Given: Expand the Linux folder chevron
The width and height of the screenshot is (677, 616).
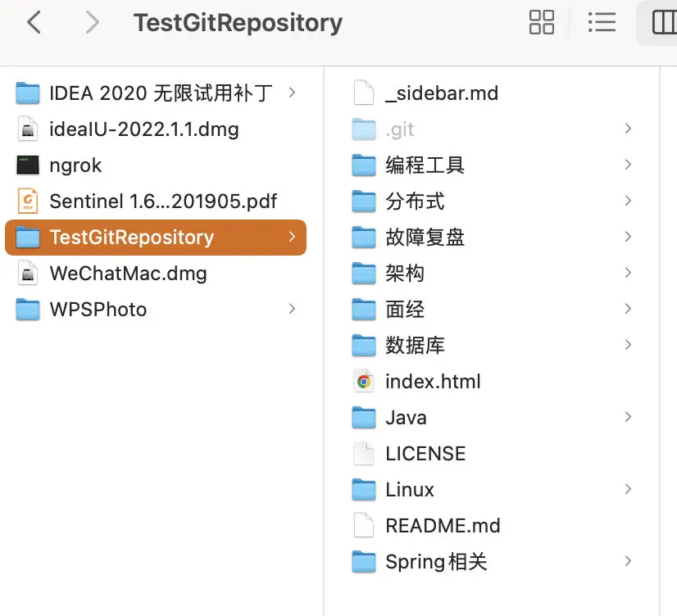Looking at the screenshot, I should [628, 489].
